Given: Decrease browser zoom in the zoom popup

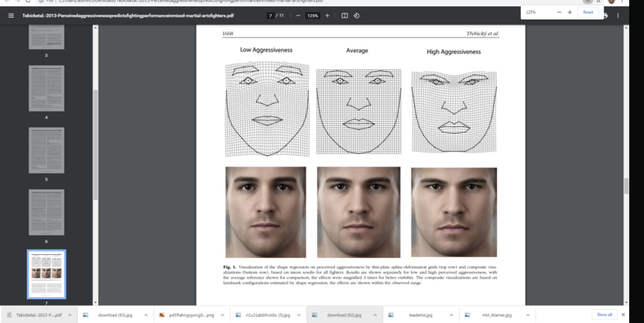Looking at the screenshot, I should (x=559, y=12).
